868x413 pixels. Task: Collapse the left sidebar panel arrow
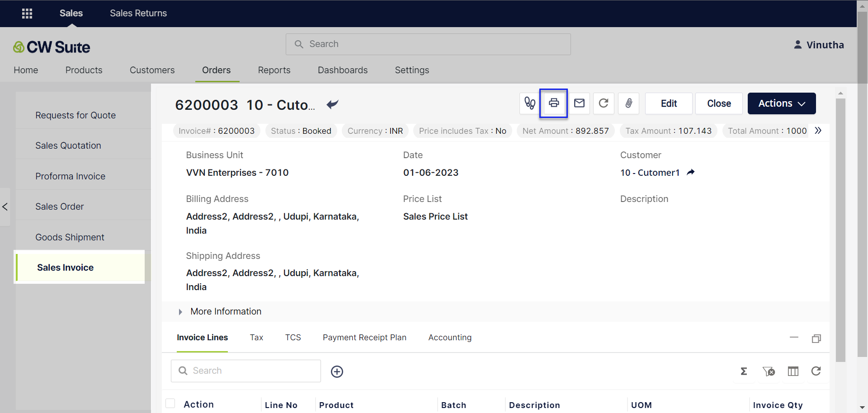click(5, 207)
